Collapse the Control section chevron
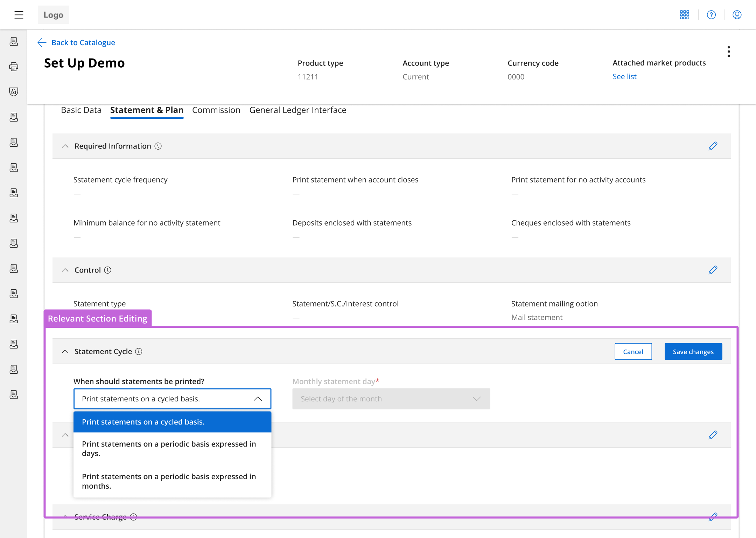 click(x=65, y=270)
